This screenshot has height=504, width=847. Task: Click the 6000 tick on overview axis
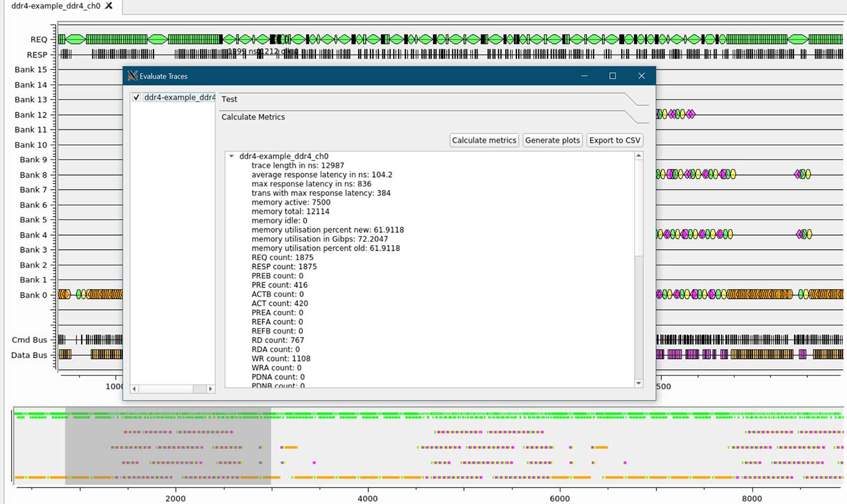pyautogui.click(x=559, y=498)
